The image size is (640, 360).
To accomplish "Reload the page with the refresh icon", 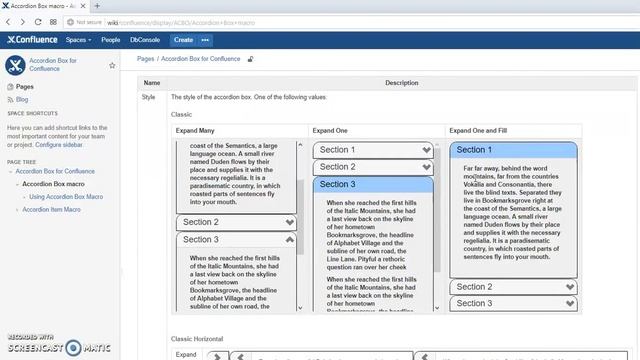I will click(x=38, y=22).
